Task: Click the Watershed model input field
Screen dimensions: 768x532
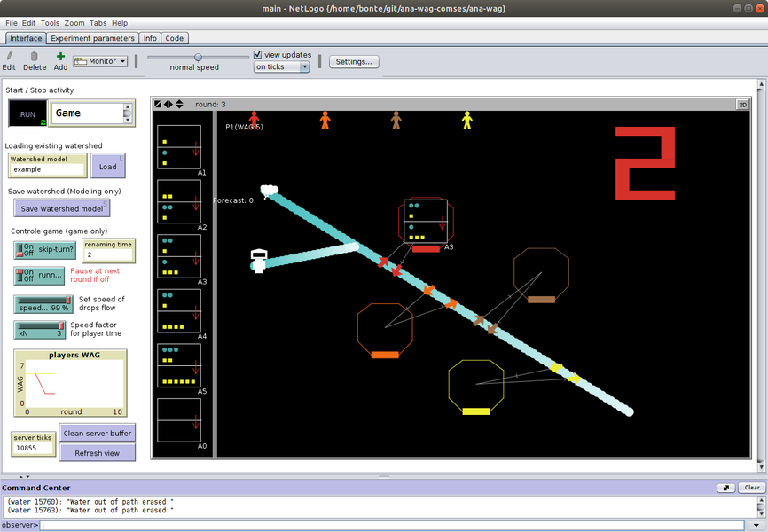Action: pos(48,168)
